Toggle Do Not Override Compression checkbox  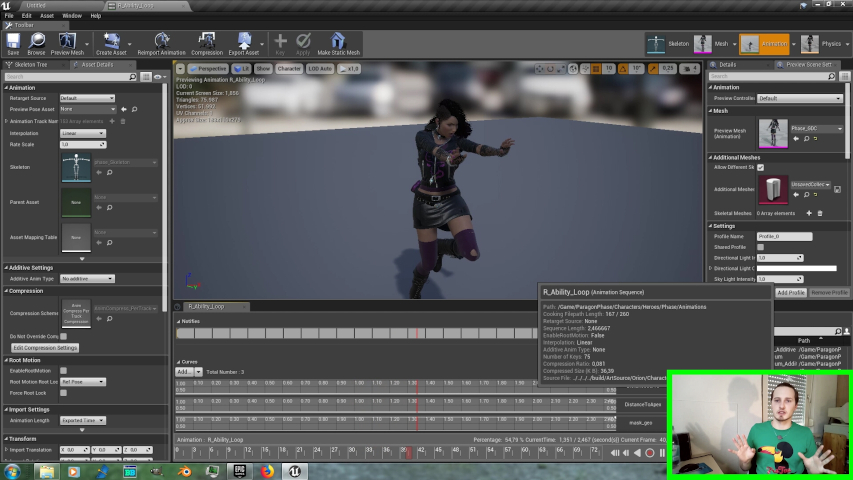64,336
